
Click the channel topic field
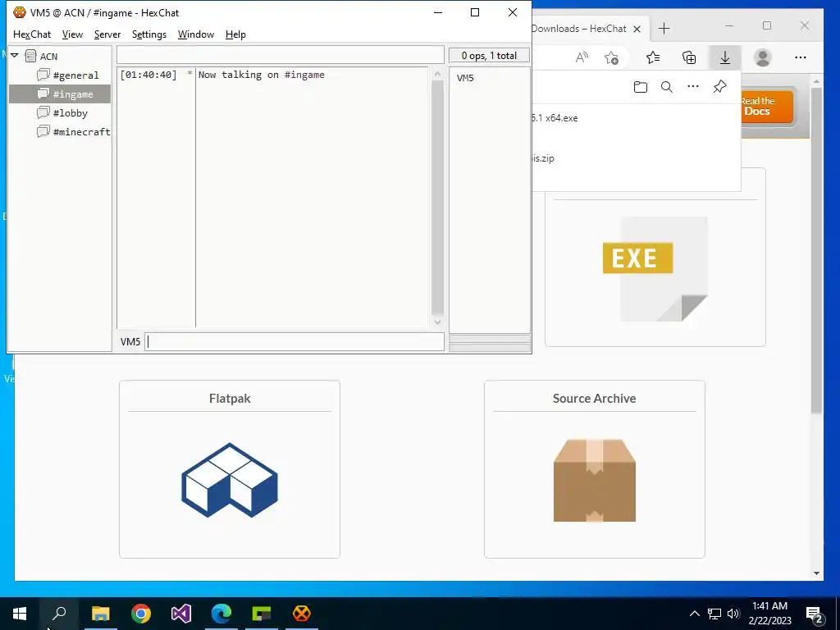pos(281,55)
